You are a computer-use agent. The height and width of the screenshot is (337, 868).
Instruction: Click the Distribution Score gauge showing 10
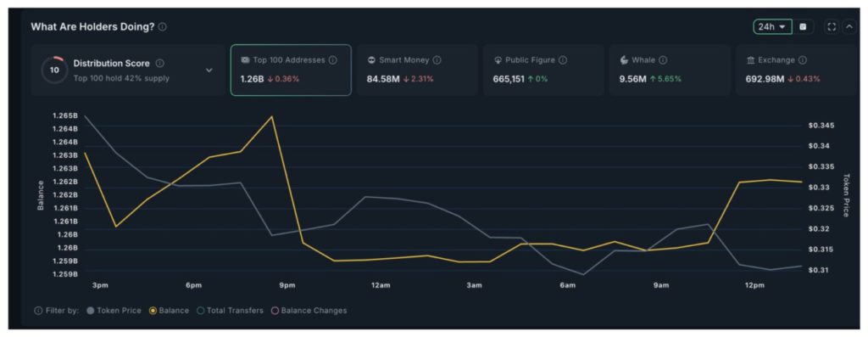tap(54, 70)
